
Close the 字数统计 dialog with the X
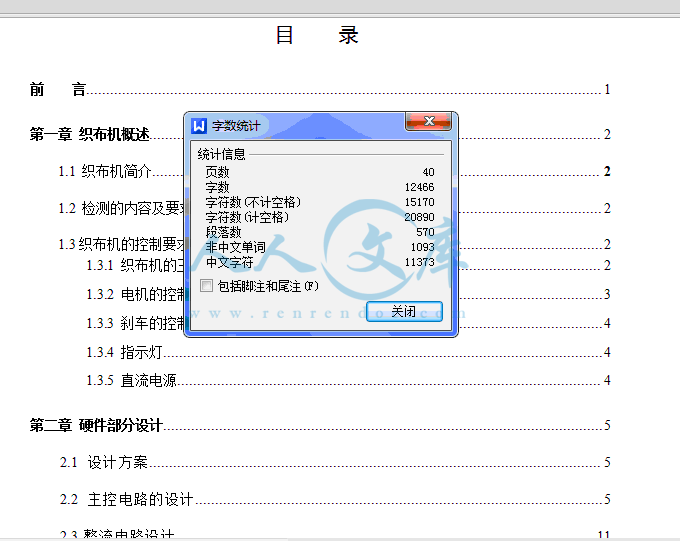[428, 121]
